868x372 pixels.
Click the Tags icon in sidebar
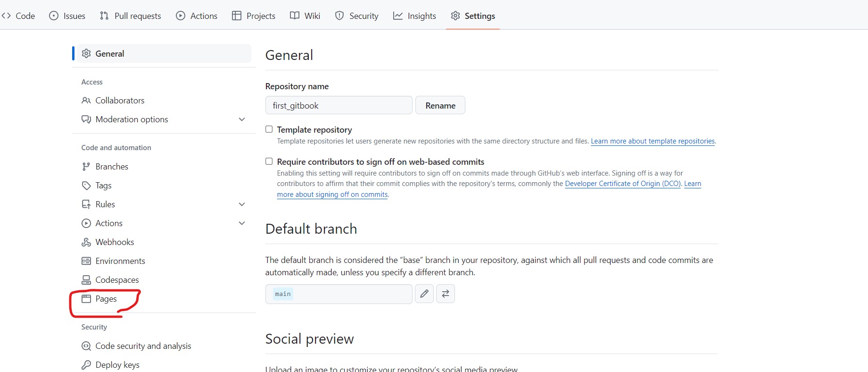click(x=86, y=186)
